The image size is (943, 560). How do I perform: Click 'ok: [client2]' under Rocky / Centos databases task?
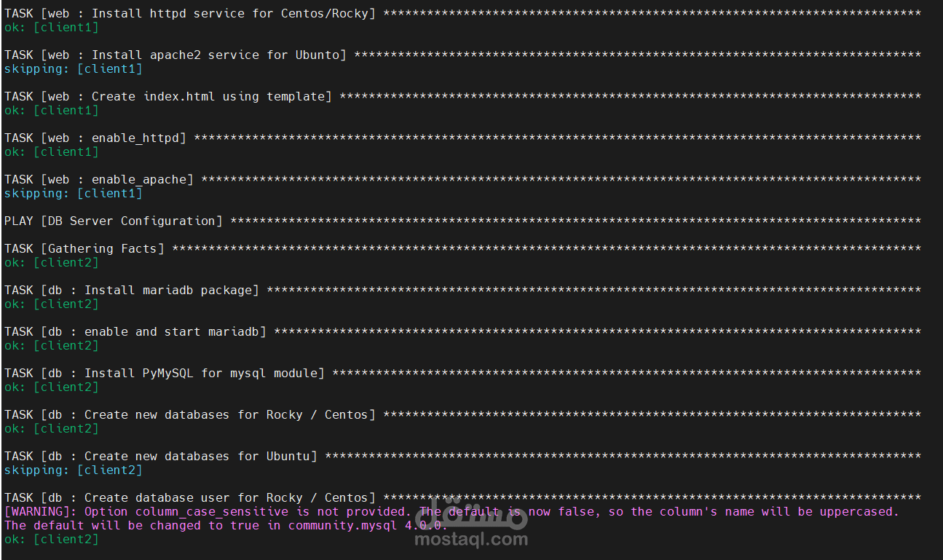point(52,429)
